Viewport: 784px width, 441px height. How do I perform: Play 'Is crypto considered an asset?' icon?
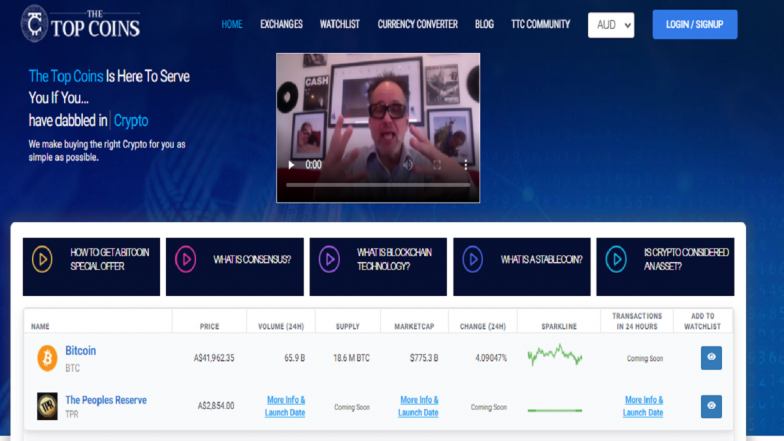(x=616, y=259)
